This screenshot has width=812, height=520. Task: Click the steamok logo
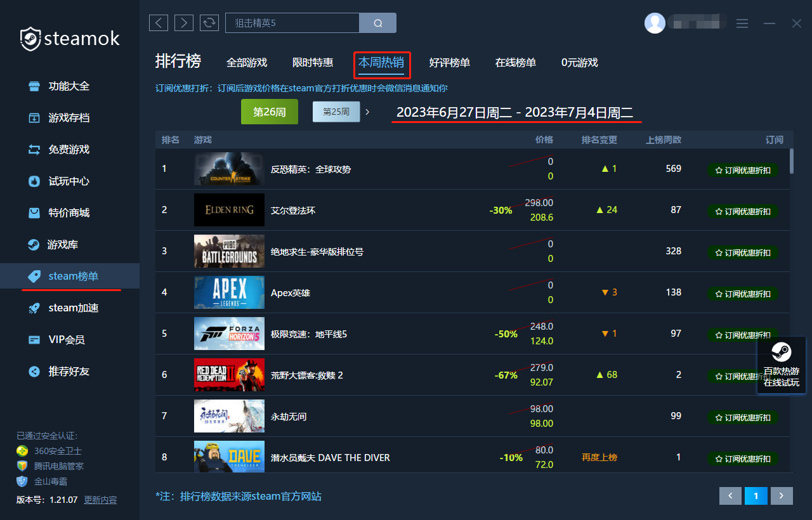point(70,39)
